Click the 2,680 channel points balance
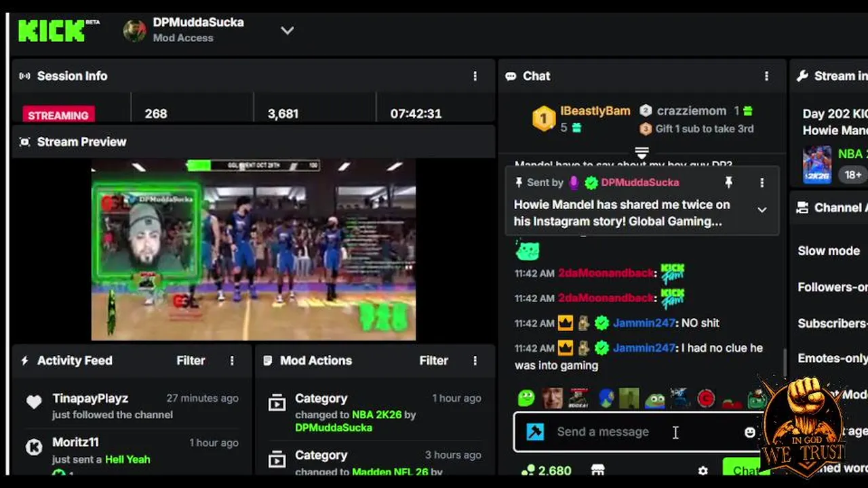Viewport: 868px width, 488px height. tap(546, 470)
